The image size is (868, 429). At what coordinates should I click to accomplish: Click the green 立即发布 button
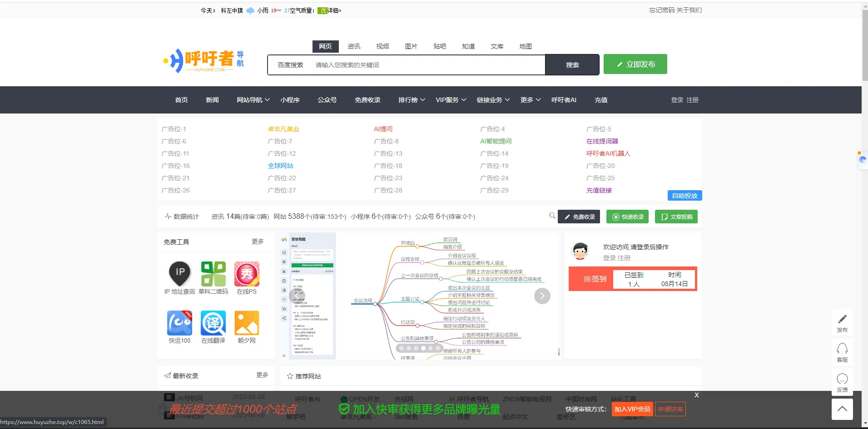point(635,64)
